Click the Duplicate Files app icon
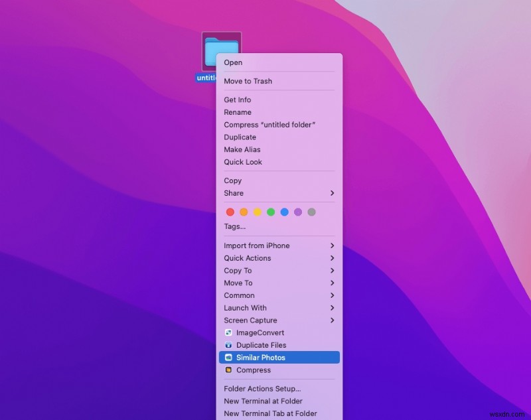 [x=228, y=345]
